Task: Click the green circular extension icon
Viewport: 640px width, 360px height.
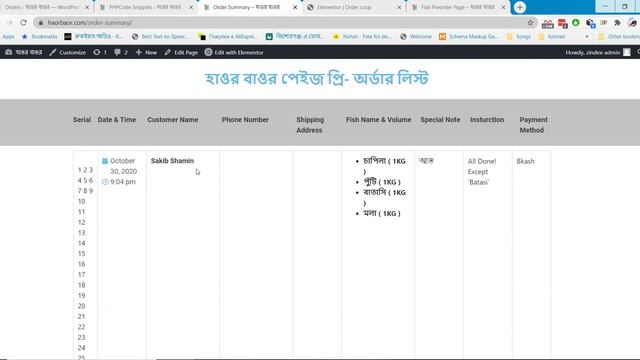Action: (576, 23)
